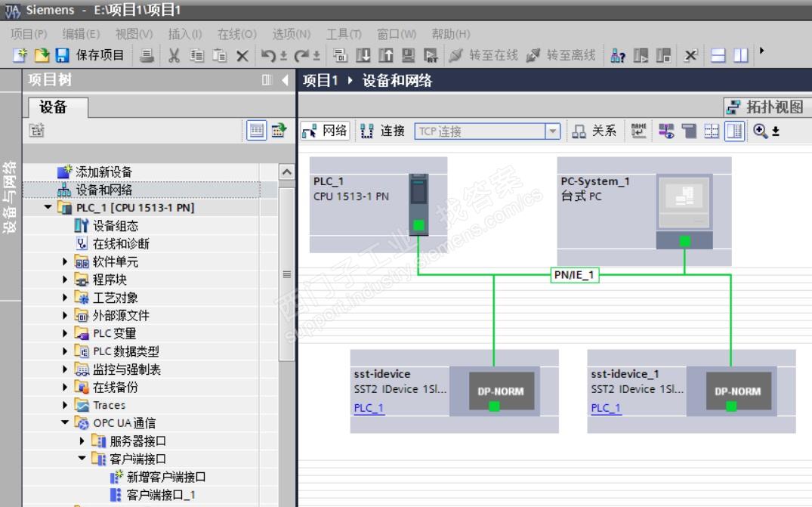Screen dimensions: 812x507
Task: Click zoom magnifier icon in network toolbar
Action: [760, 131]
